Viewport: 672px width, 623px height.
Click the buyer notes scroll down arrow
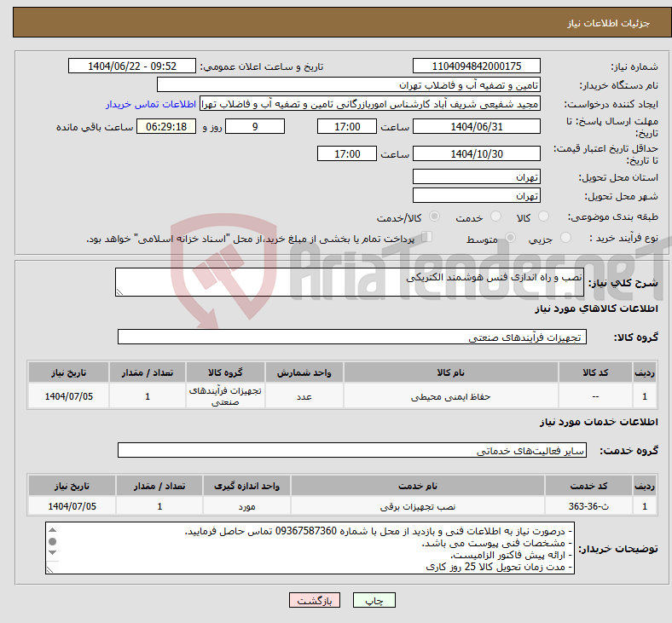(x=52, y=553)
